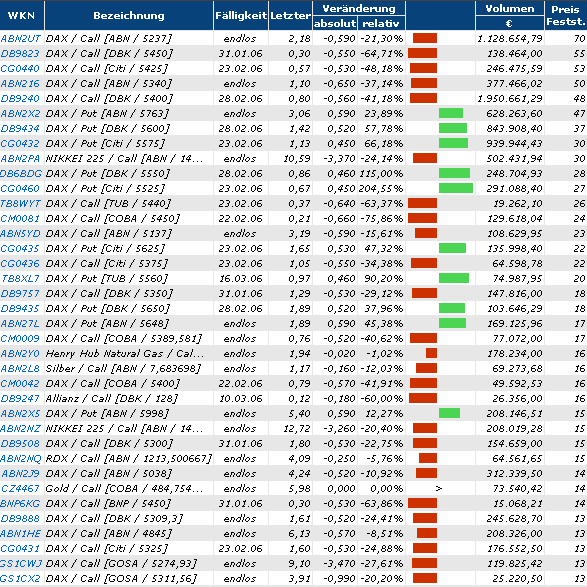Viewport: 587px width, 587px height.
Task: Click the relative change value 204,55%
Action: 381,188
